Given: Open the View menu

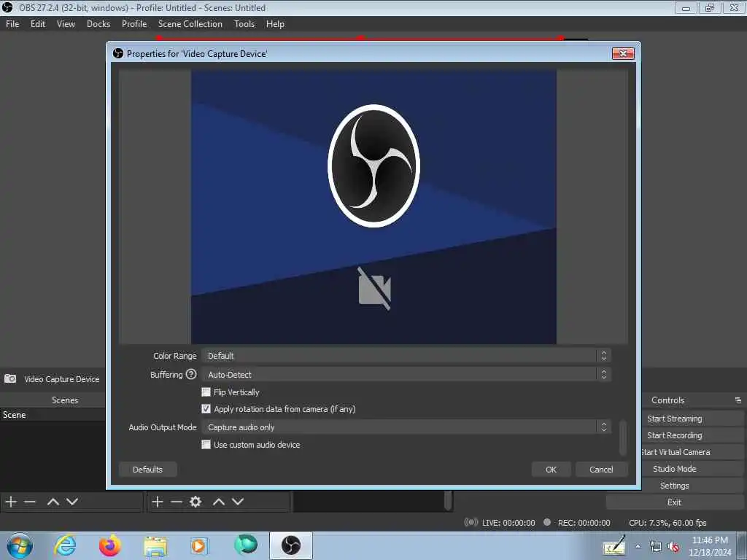Looking at the screenshot, I should [66, 24].
